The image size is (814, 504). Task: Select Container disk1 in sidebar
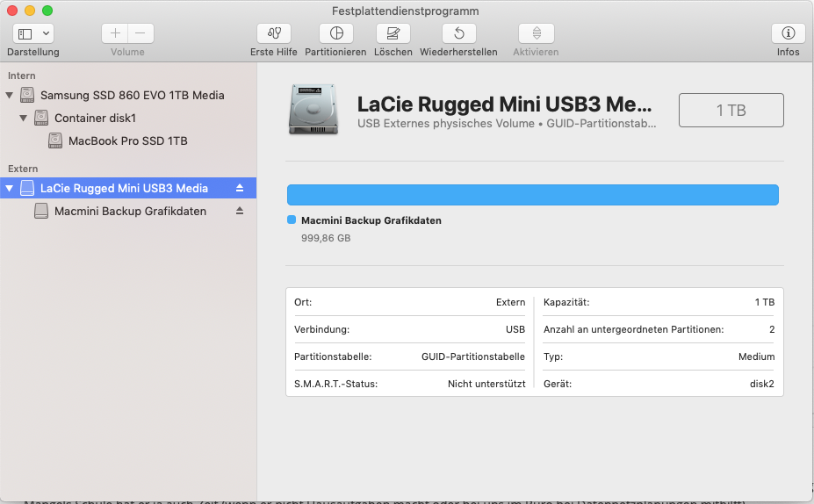coord(95,119)
